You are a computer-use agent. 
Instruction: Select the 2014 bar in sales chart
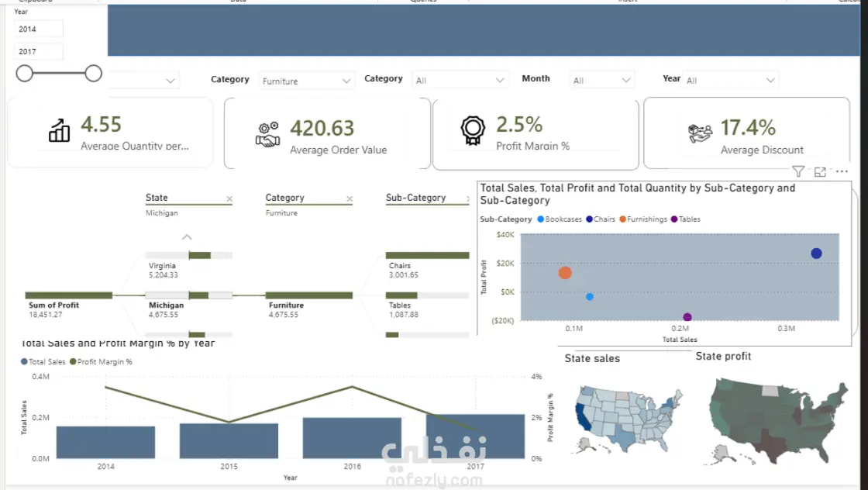[105, 442]
